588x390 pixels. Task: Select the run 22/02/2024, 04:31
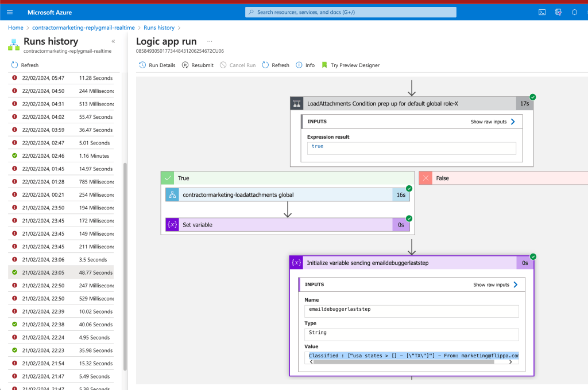tap(61, 104)
